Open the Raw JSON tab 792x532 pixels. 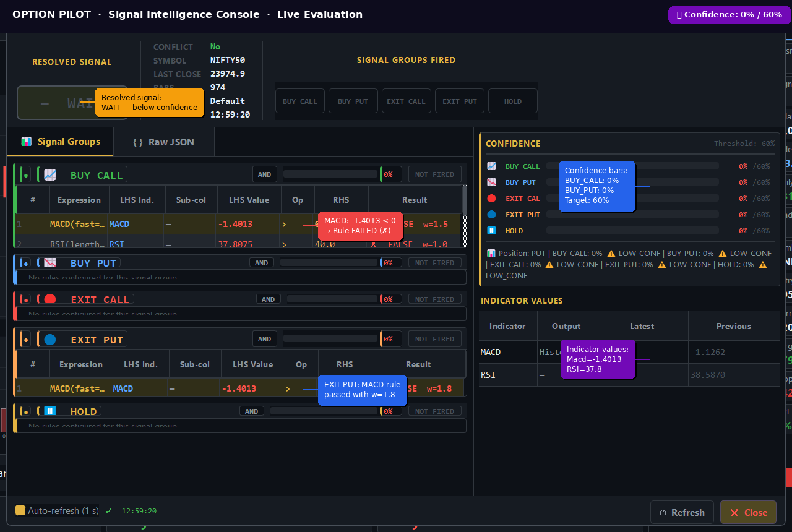point(164,142)
